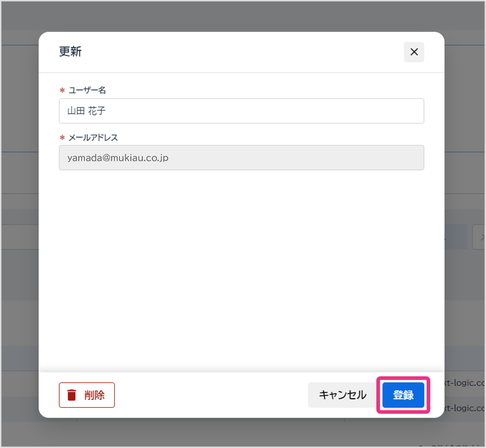486x448 pixels.
Task: Click the キャンセル button
Action: pyautogui.click(x=342, y=395)
